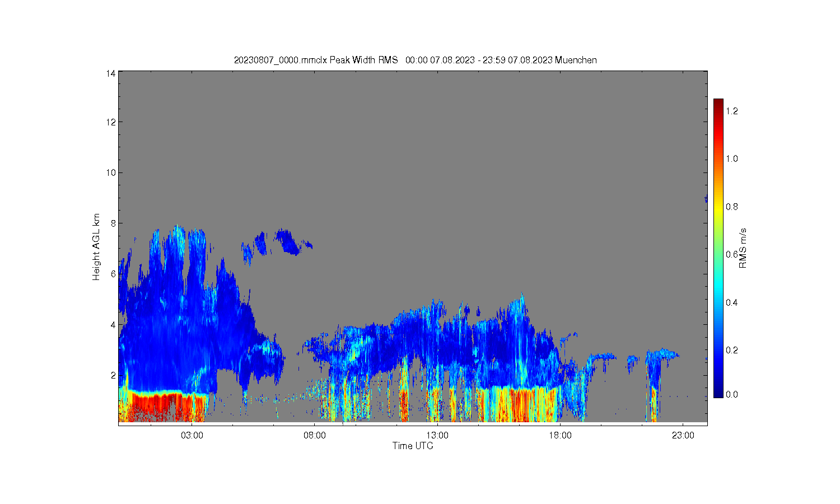The image size is (840, 504).
Task: Click the 0.6 colorbar value
Action: [732, 254]
